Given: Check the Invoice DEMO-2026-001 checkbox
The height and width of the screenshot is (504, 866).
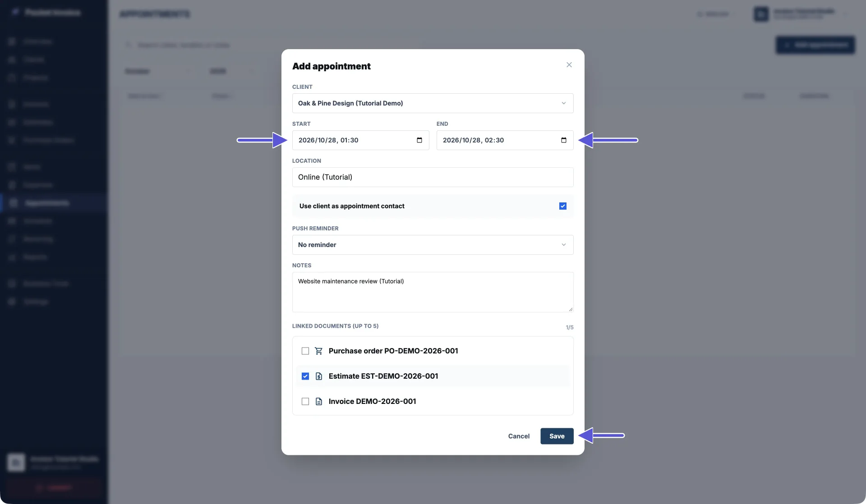Looking at the screenshot, I should (305, 401).
